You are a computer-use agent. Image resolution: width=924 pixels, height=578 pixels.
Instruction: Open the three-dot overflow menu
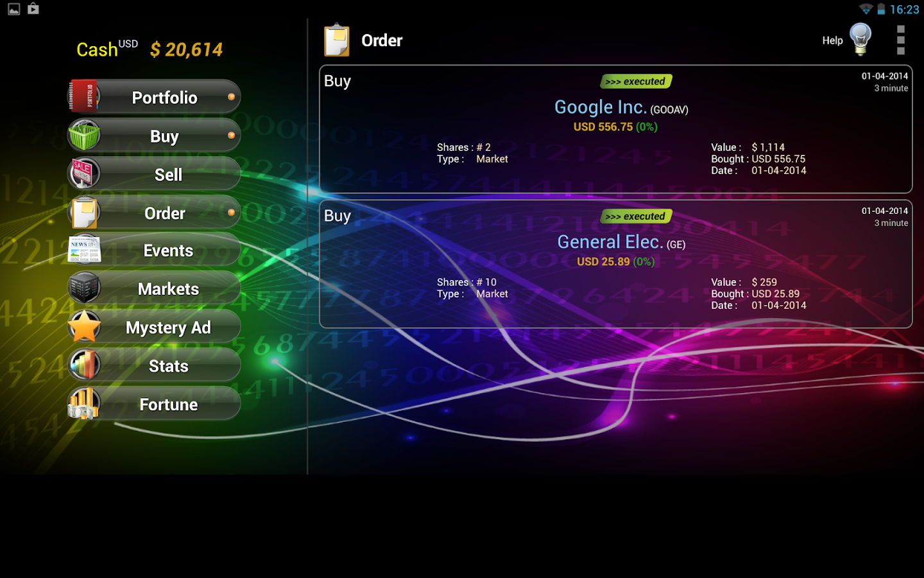(901, 40)
